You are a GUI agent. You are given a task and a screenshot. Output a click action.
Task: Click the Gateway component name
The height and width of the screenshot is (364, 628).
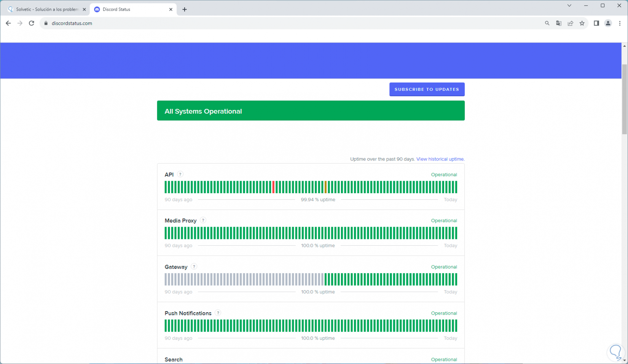point(176,267)
